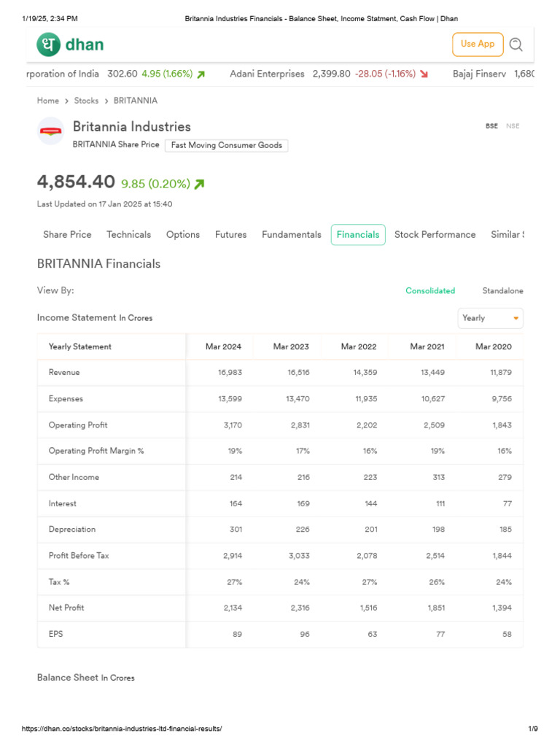Open the Stocks breadcrumb link
This screenshot has width=560, height=747.
(86, 101)
